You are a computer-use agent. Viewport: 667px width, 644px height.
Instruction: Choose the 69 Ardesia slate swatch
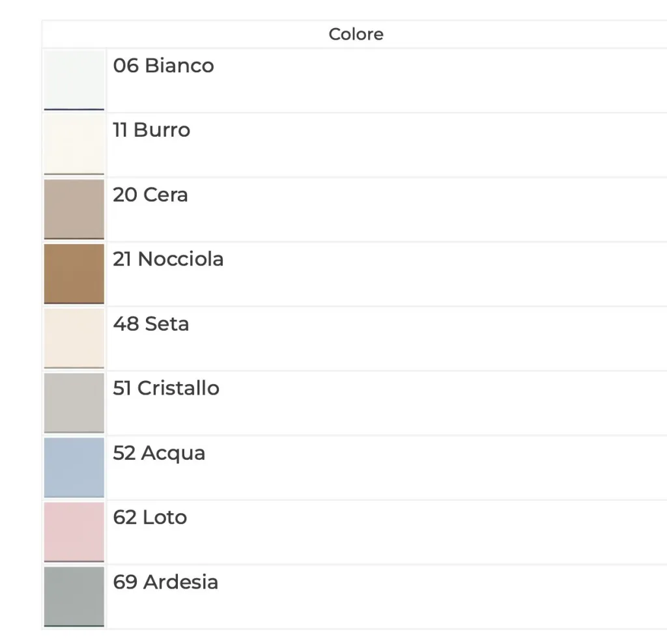coord(74,596)
